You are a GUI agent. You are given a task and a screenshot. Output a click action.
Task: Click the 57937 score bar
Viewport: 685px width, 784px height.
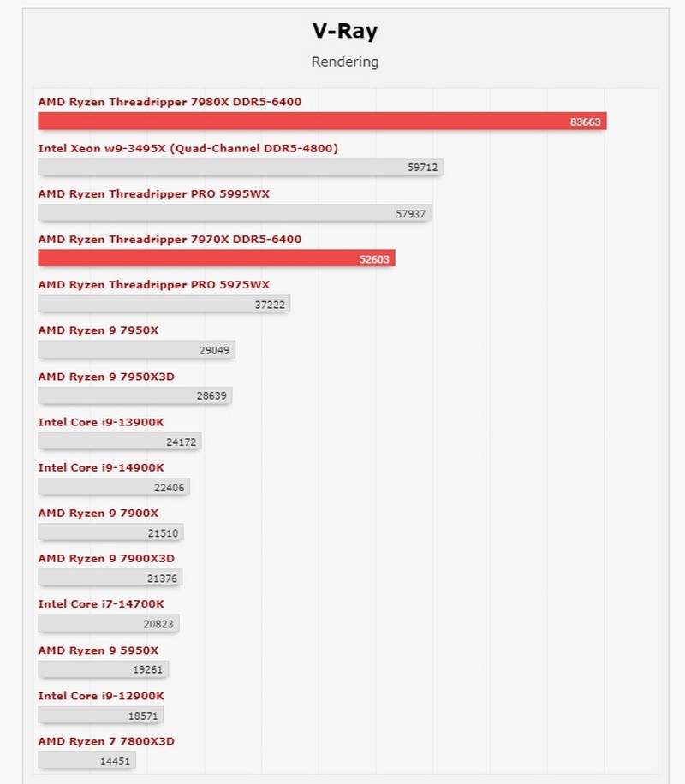[x=234, y=213]
